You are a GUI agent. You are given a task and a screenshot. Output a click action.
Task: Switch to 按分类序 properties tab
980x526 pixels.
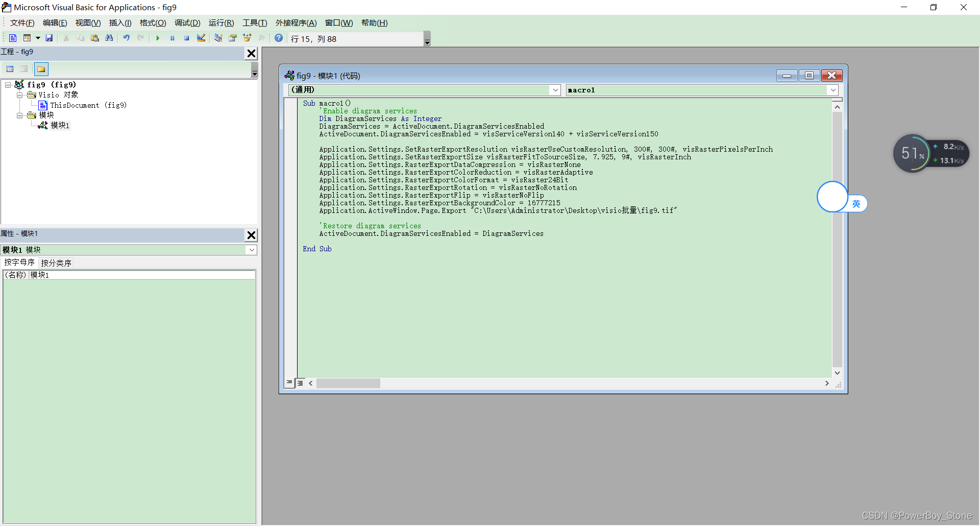pos(56,263)
